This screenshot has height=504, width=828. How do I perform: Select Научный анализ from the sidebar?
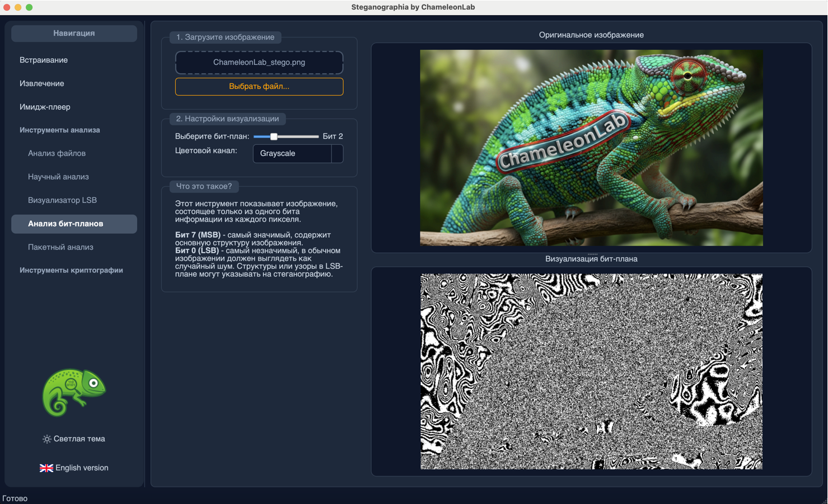58,176
